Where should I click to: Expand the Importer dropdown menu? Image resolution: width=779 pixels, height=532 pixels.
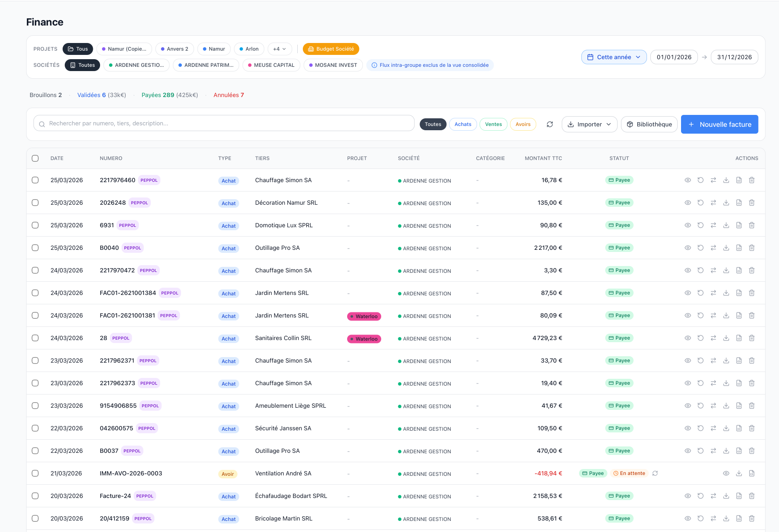[x=589, y=124]
